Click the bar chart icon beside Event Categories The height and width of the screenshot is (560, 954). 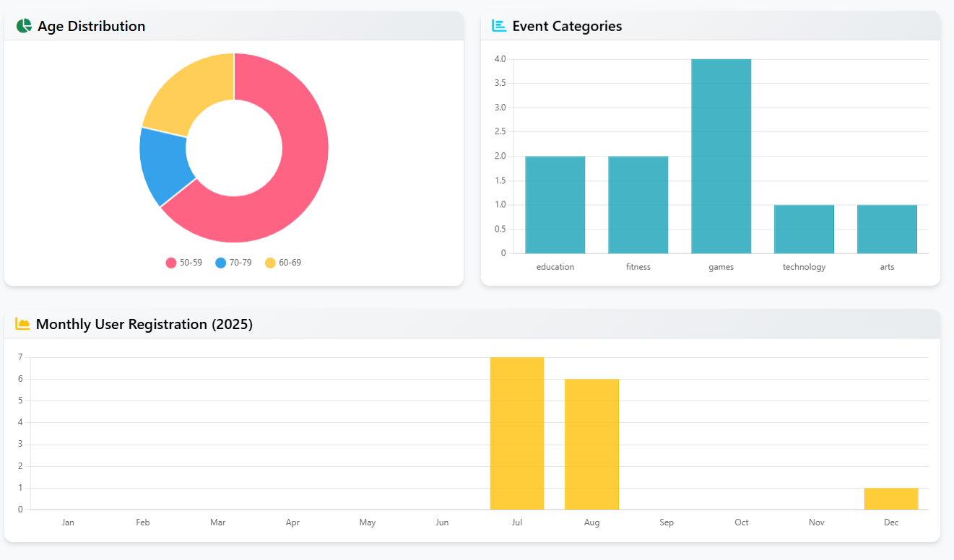tap(498, 25)
